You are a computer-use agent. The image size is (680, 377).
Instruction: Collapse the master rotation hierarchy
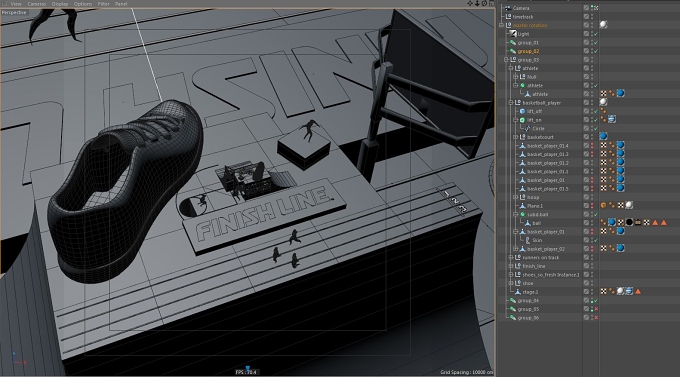click(502, 25)
